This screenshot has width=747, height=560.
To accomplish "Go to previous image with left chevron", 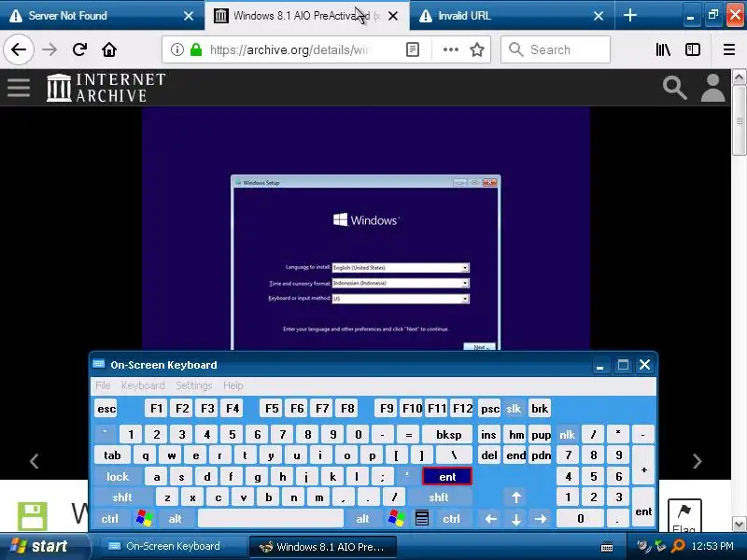I will [x=34, y=460].
